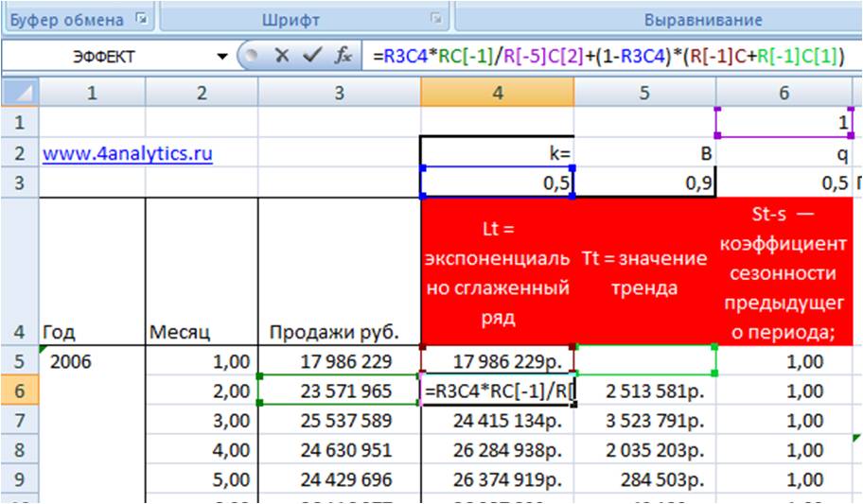Click the 0,9 cell in row 3
This screenshot has width=863, height=504.
pyautogui.click(x=644, y=182)
